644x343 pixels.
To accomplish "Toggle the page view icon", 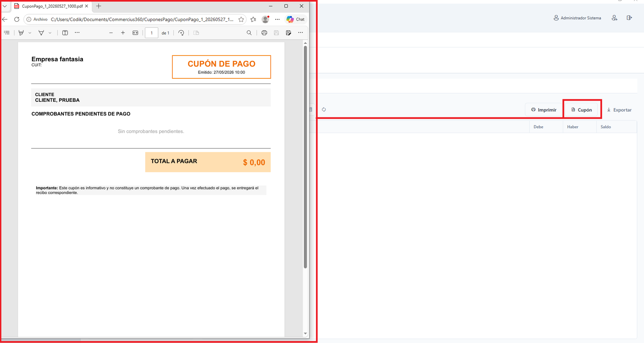I will click(x=196, y=33).
